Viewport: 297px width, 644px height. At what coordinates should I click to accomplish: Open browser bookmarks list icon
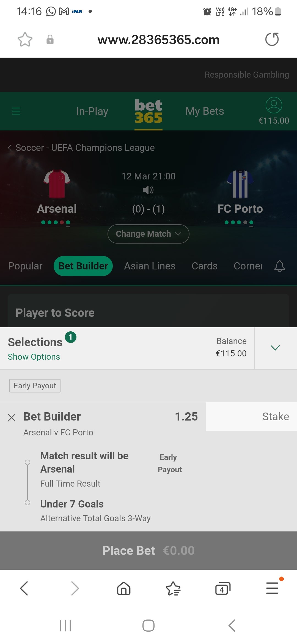click(173, 589)
